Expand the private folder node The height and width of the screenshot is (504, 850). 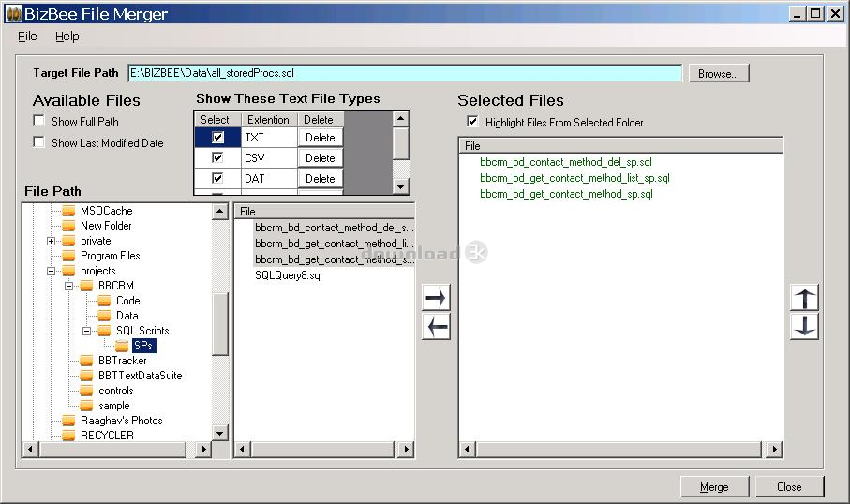(51, 241)
